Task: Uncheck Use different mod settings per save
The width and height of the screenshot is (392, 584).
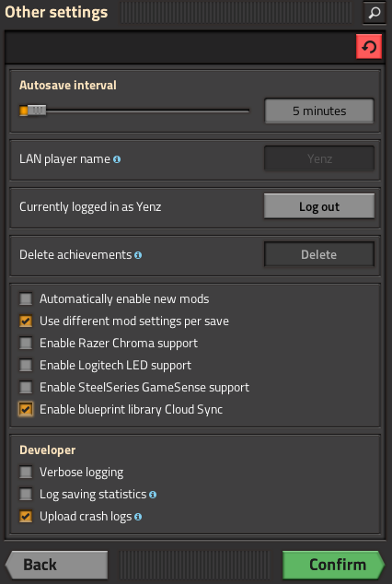Action: click(26, 321)
